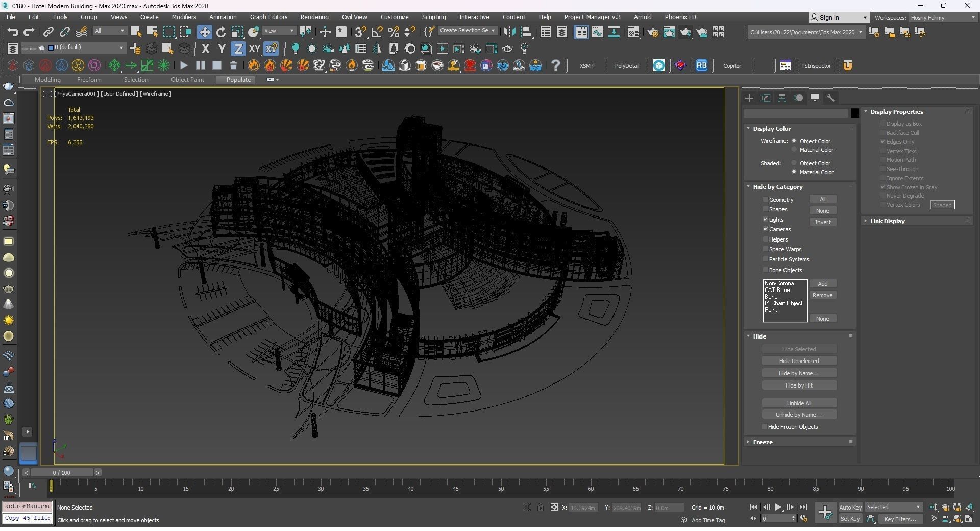Uncheck the Lights hide category box

pyautogui.click(x=765, y=219)
